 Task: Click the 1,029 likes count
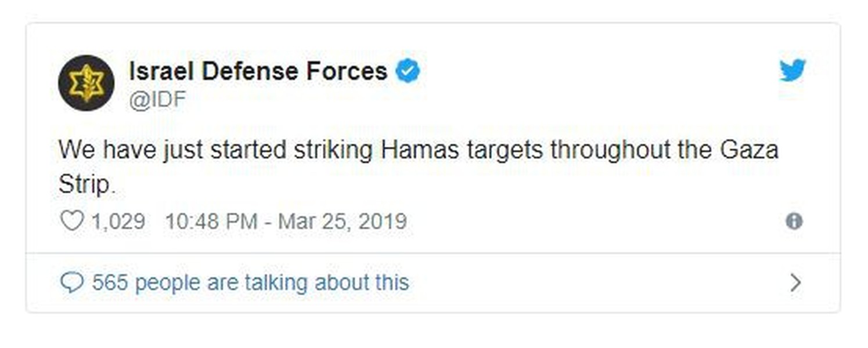(118, 221)
